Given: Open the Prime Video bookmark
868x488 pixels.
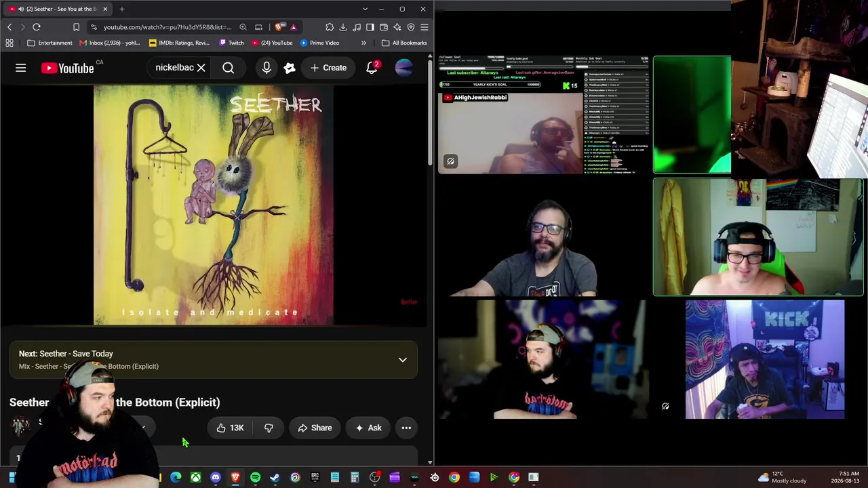Looking at the screenshot, I should pyautogui.click(x=319, y=43).
